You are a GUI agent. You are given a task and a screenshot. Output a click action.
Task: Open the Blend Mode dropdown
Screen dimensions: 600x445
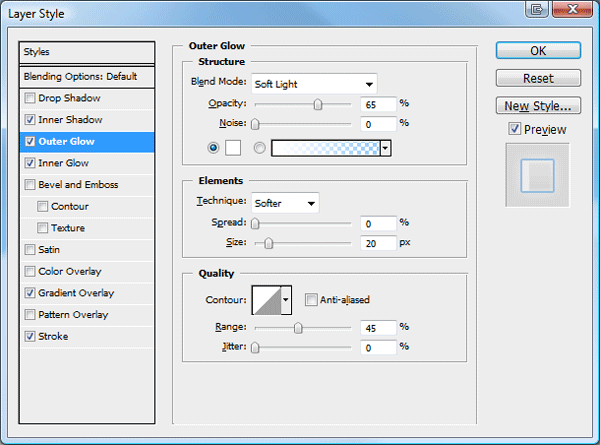pyautogui.click(x=314, y=84)
